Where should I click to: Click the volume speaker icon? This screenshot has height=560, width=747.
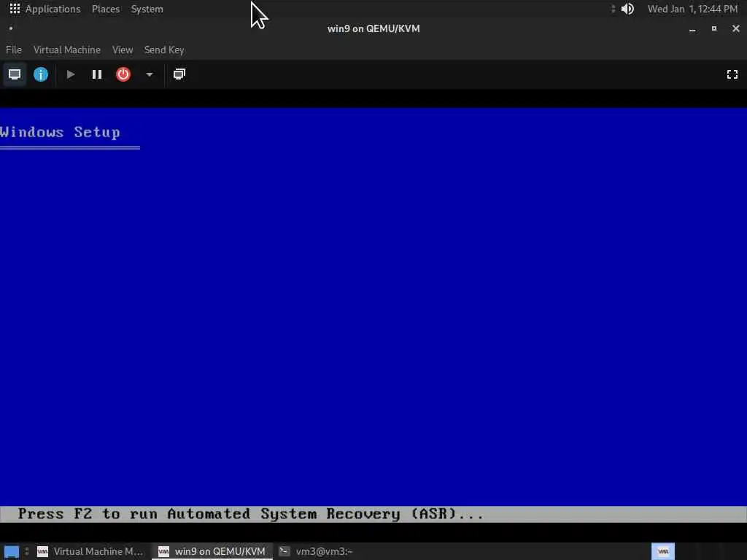pos(627,9)
